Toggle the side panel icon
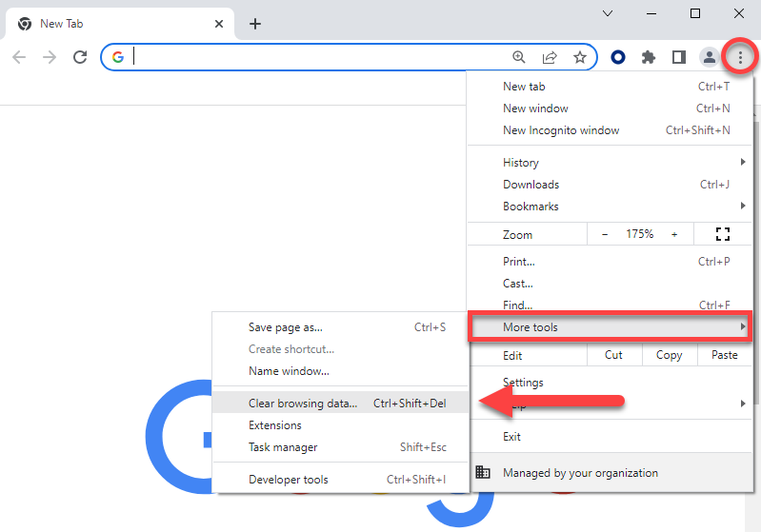 pos(678,57)
